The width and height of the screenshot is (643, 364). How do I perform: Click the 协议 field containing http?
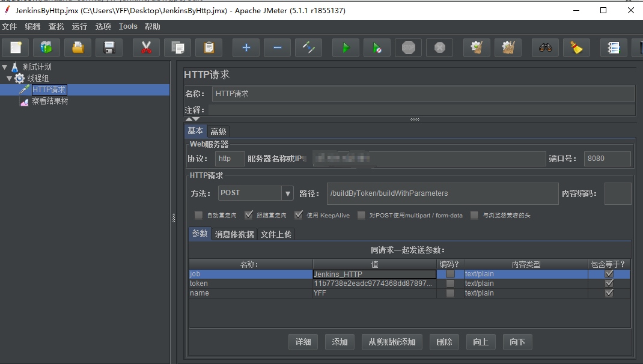pos(230,159)
